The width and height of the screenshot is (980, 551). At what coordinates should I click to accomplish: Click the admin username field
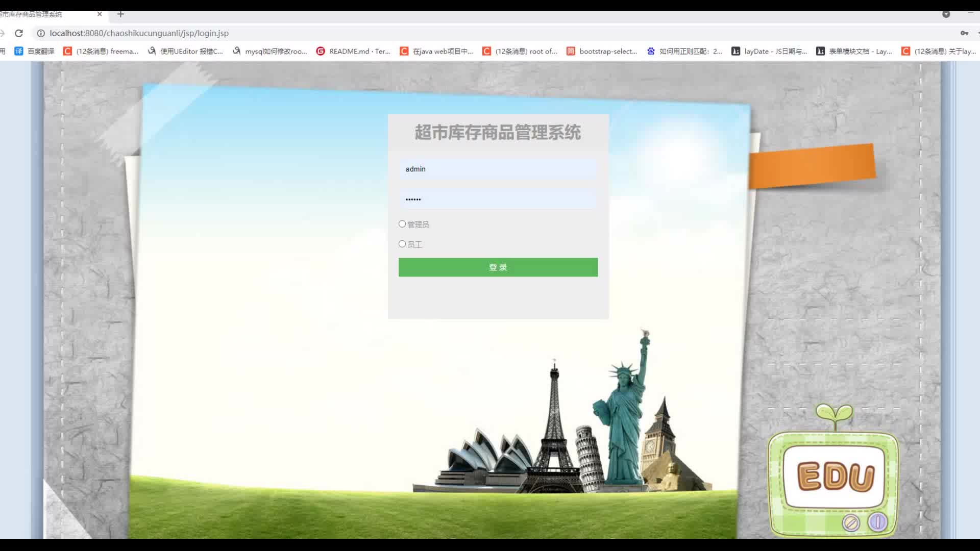pyautogui.click(x=498, y=169)
